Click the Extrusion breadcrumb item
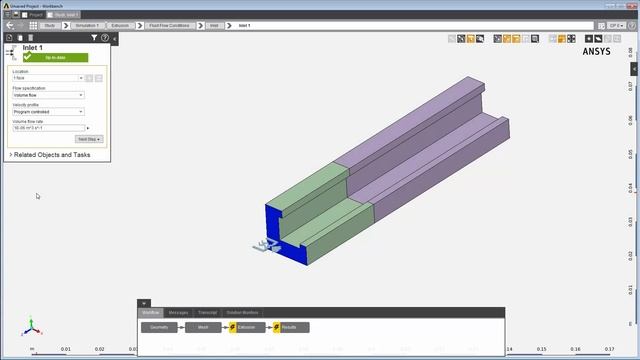The image size is (640, 360). click(120, 25)
